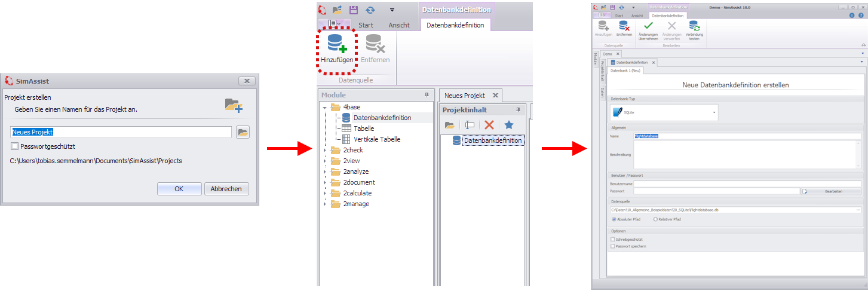Screen dimensions: 868x291
Task: Click the ellipsis browse button in Datenquelle
Action: [858, 210]
